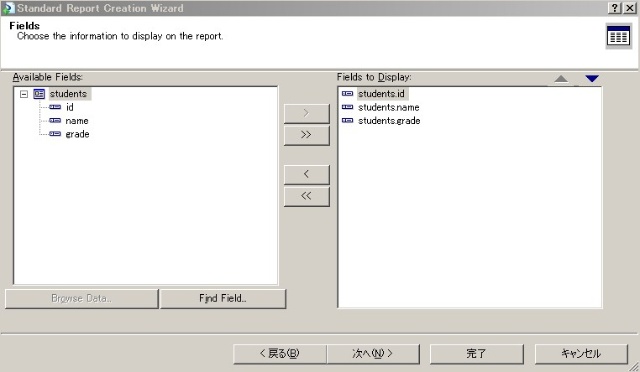
Task: Select the grade field in Available Fields
Action: point(77,134)
